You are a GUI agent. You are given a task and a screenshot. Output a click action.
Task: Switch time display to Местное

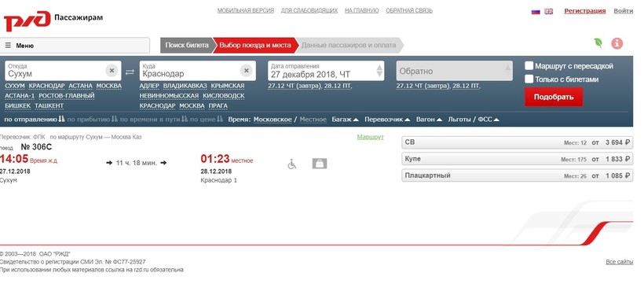(x=313, y=120)
